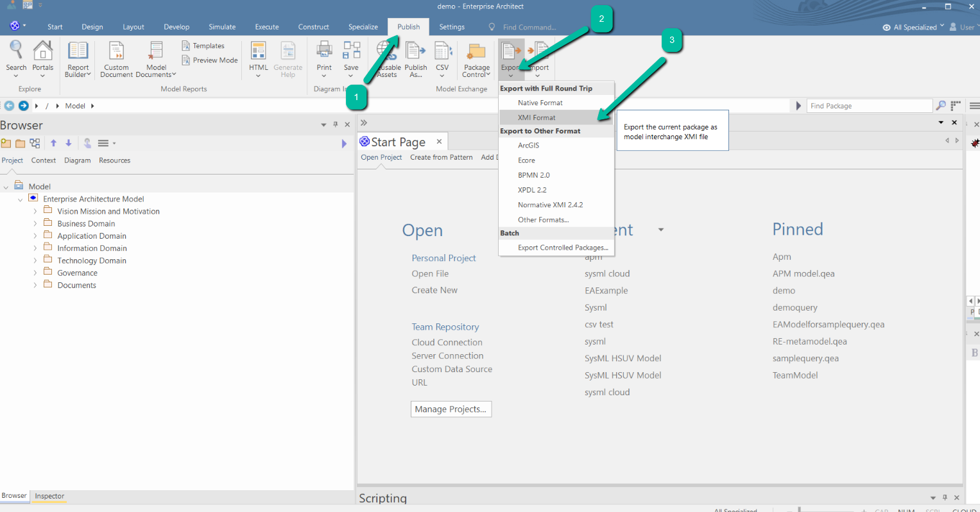This screenshot has height=512, width=980.
Task: Collapse Enterprise Architecture Model node
Action: click(20, 200)
